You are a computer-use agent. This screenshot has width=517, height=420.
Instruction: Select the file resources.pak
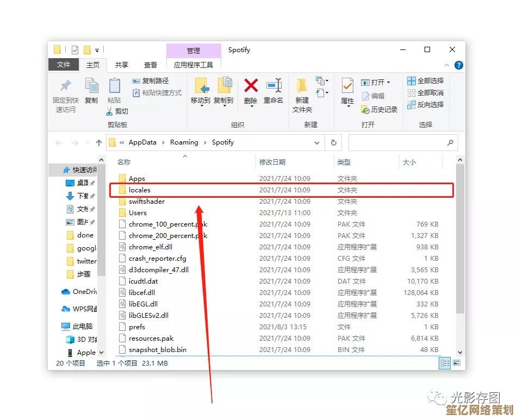[278, 338]
